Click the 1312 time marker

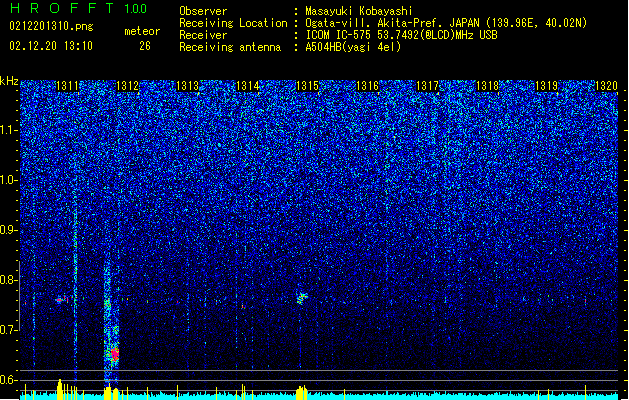(127, 86)
